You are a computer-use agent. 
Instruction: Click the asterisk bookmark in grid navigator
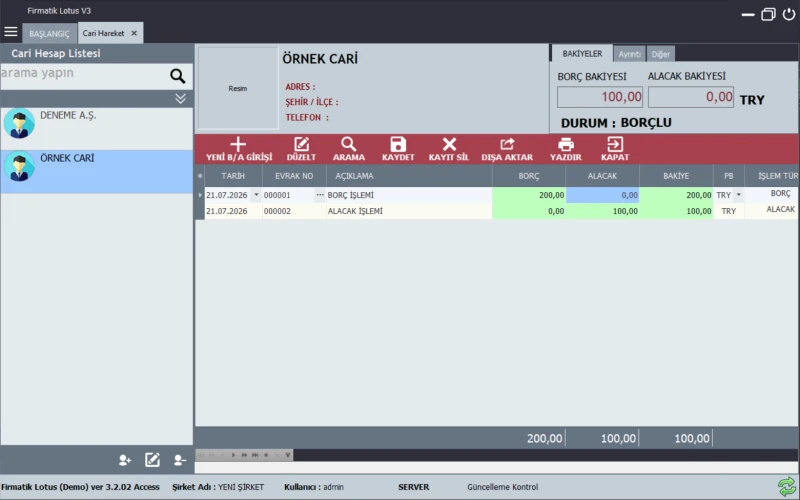(266, 455)
